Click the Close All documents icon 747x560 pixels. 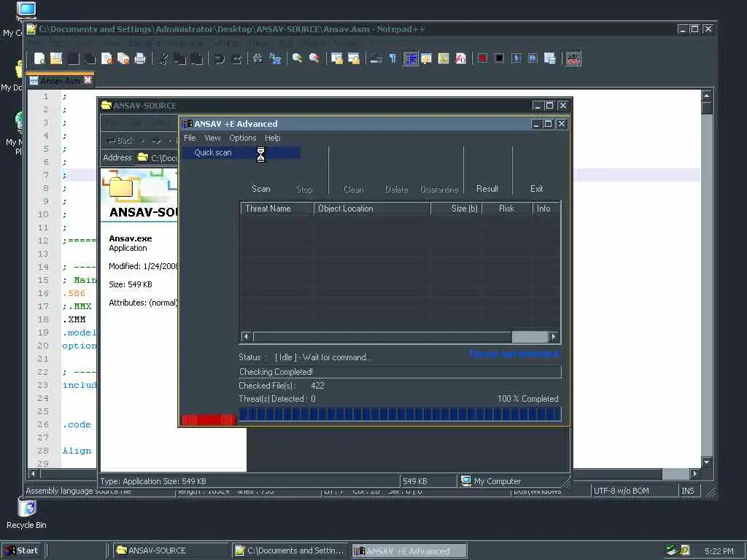123,58
